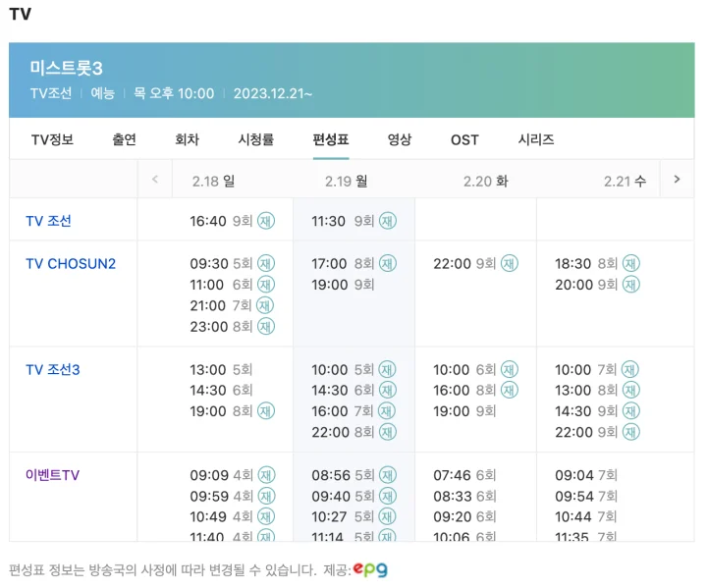Image resolution: width=707 pixels, height=588 pixels.
Task: Open the 시리즈 tab
Action: [536, 139]
